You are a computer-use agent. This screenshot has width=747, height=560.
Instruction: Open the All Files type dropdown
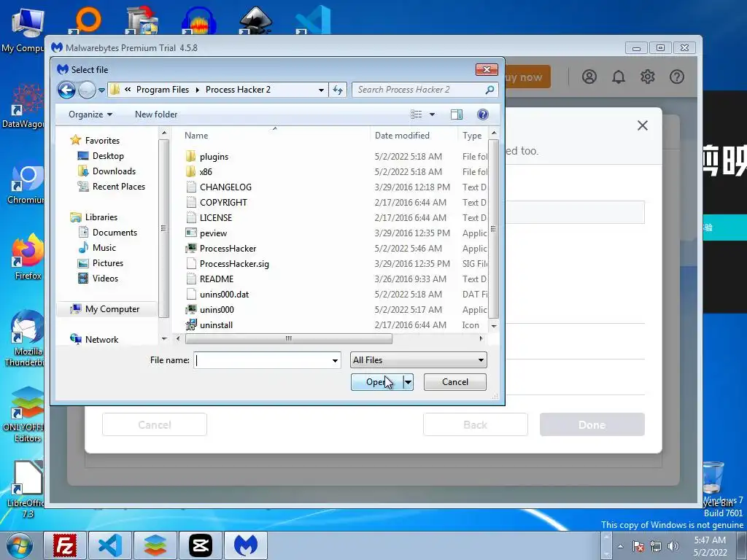[x=418, y=360]
